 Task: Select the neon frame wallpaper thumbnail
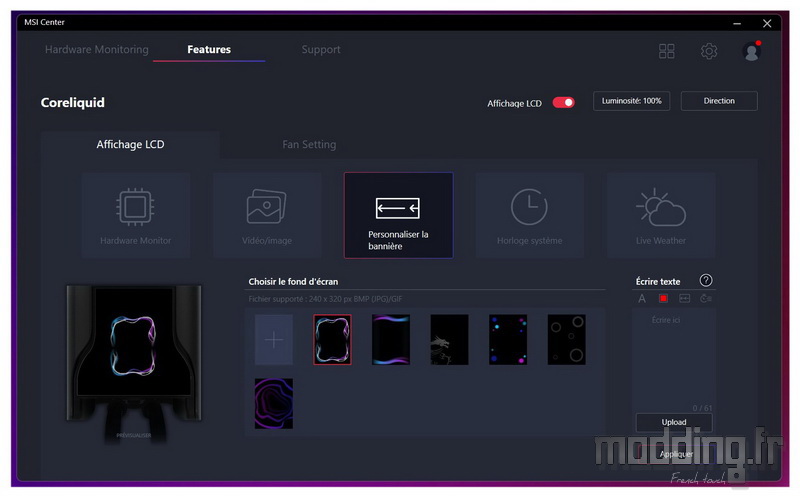(332, 340)
